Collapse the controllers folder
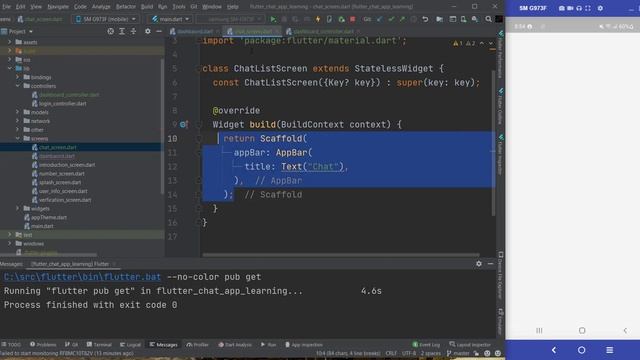This screenshot has width=640, height=360. (18, 86)
